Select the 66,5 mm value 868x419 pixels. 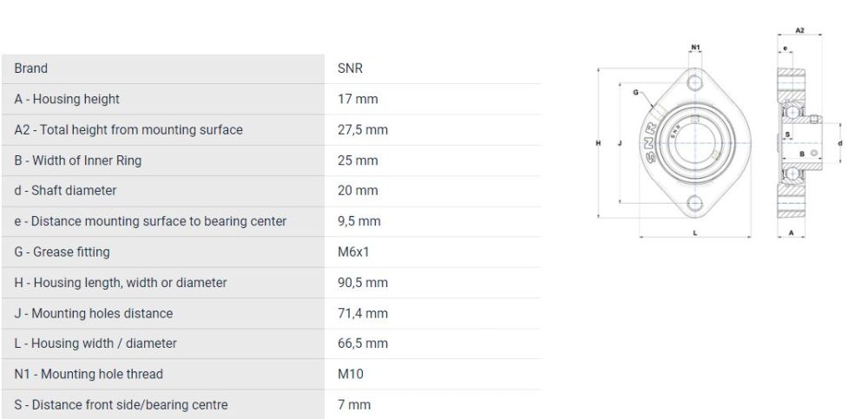pyautogui.click(x=362, y=344)
